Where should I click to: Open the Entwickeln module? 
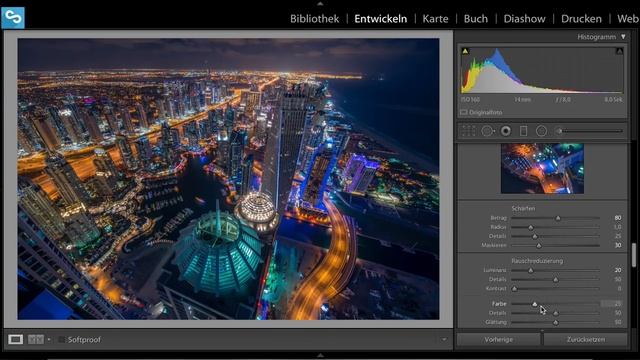click(x=380, y=19)
